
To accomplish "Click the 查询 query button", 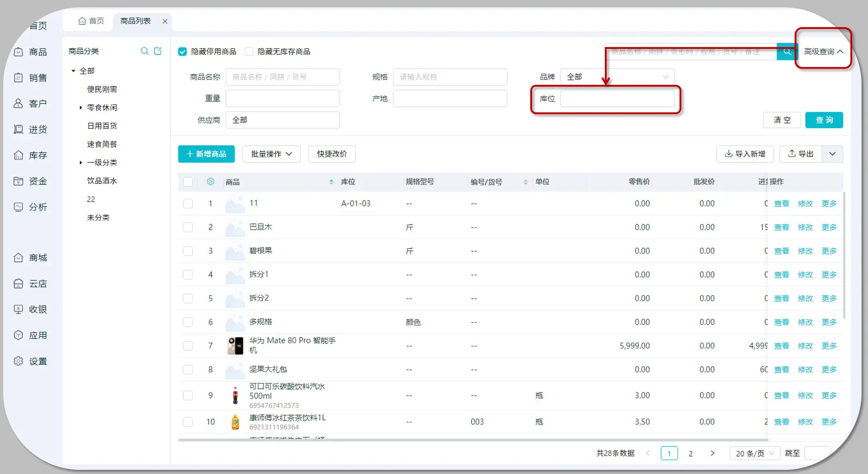I will click(x=824, y=120).
